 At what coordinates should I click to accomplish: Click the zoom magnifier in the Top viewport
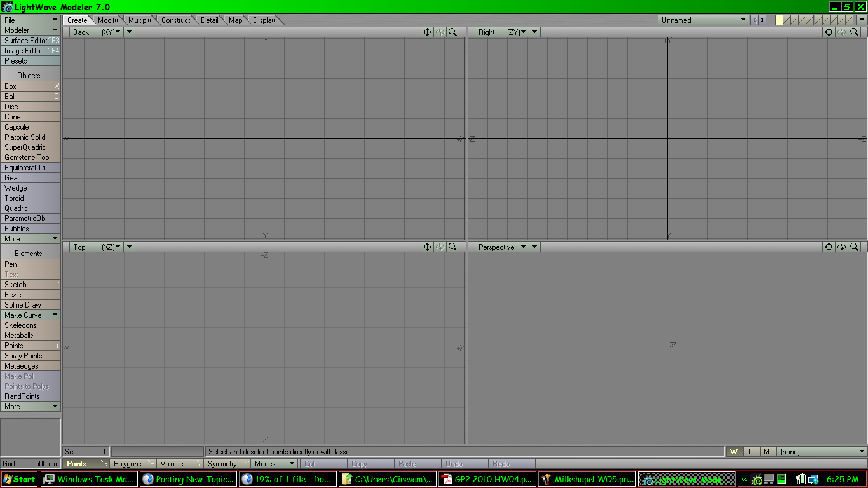[452, 247]
